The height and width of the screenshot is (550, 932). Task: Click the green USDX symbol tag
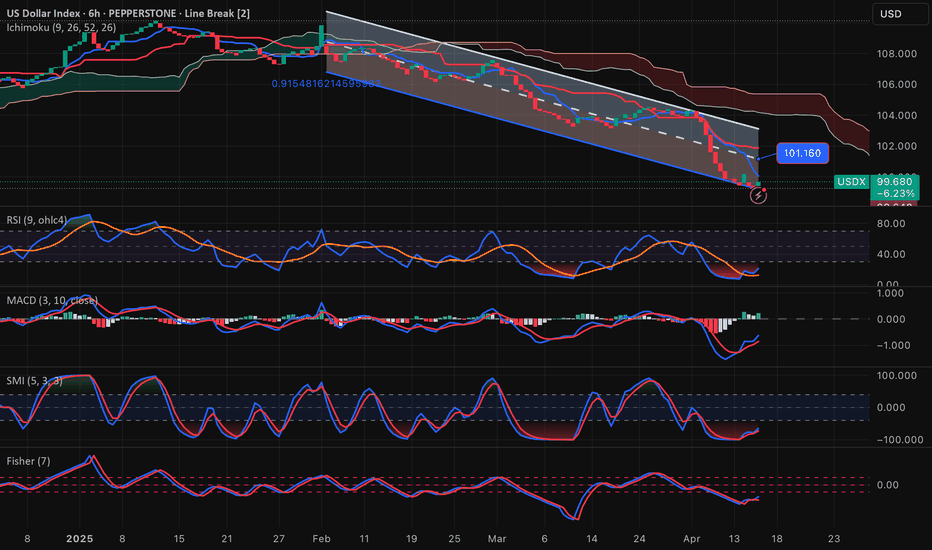851,182
